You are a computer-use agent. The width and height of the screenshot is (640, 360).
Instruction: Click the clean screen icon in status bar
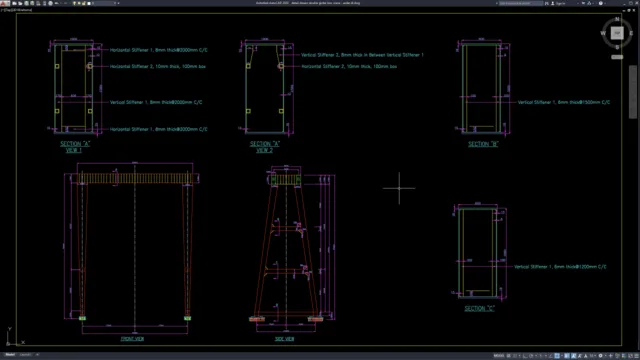[x=631, y=356]
